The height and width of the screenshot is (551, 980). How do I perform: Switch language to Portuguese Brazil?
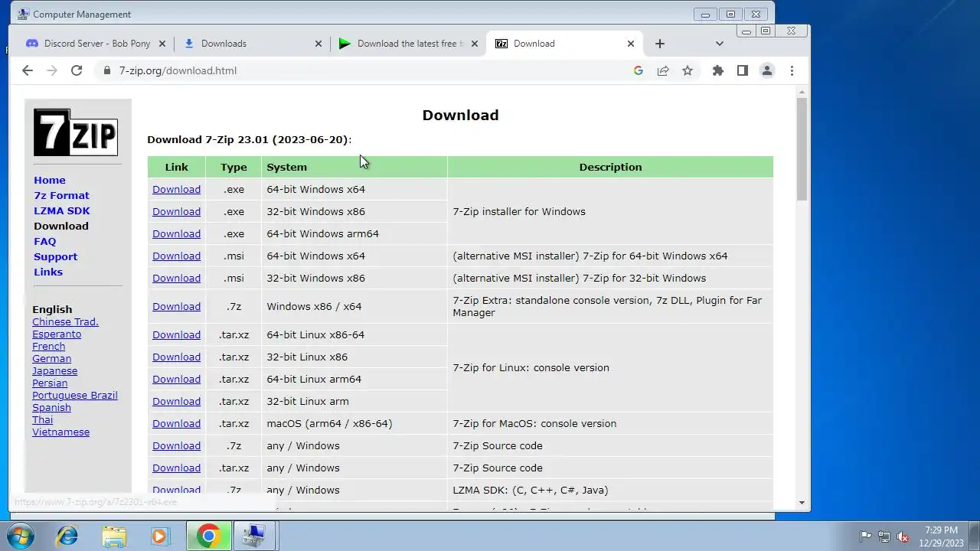click(75, 395)
